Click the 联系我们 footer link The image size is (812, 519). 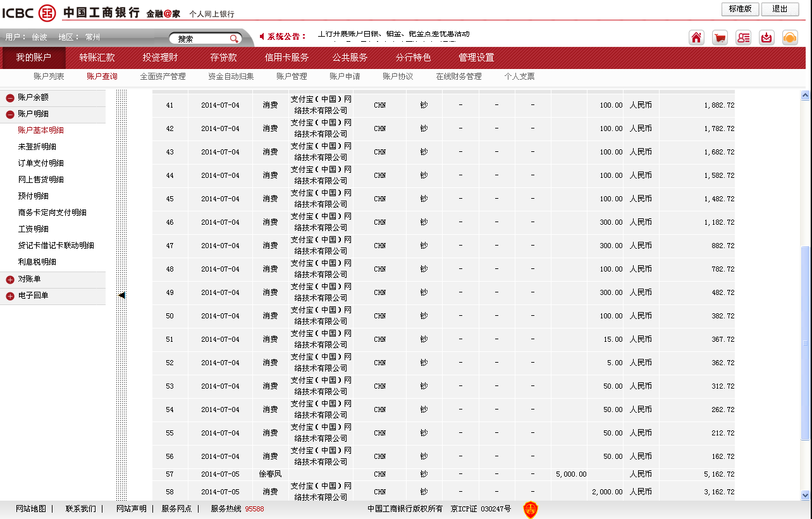click(81, 509)
